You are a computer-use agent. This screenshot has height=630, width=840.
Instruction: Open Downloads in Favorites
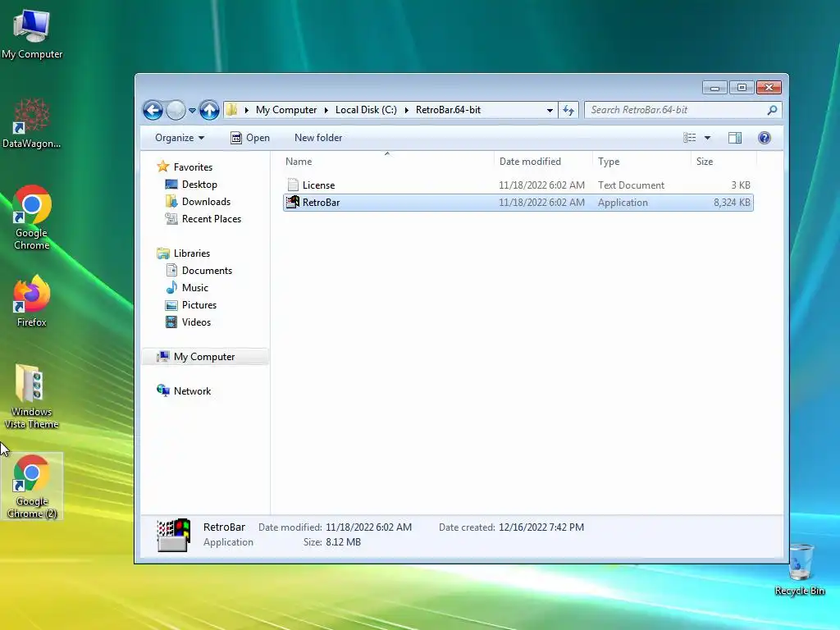coord(199,202)
